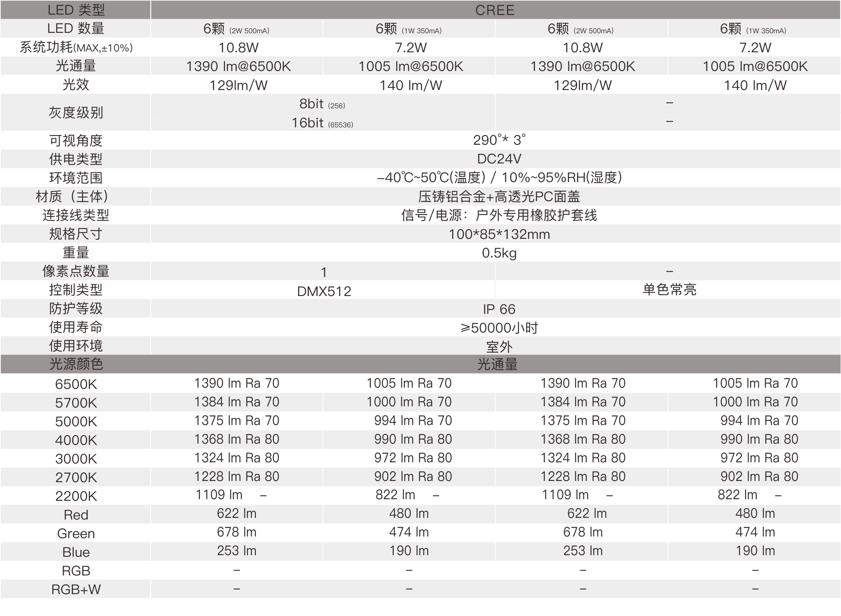Click the '室外' value
Image resolution: width=841 pixels, height=616 pixels.
pos(499,347)
